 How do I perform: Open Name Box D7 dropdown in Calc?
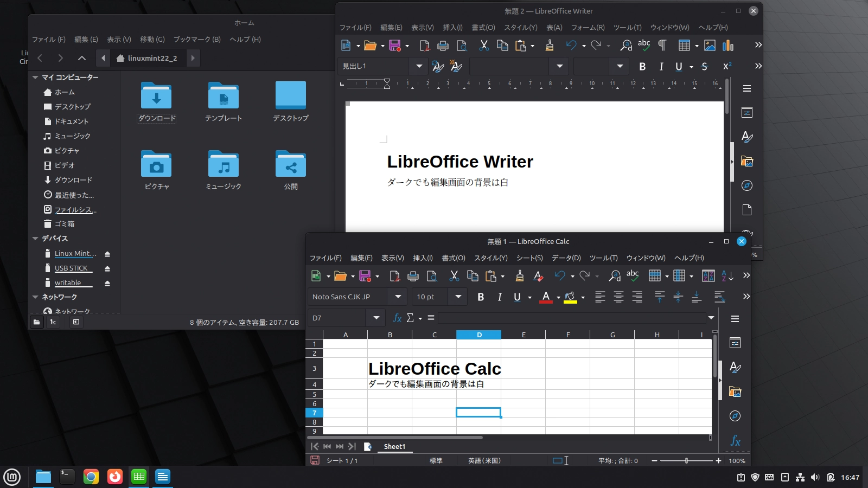(376, 318)
